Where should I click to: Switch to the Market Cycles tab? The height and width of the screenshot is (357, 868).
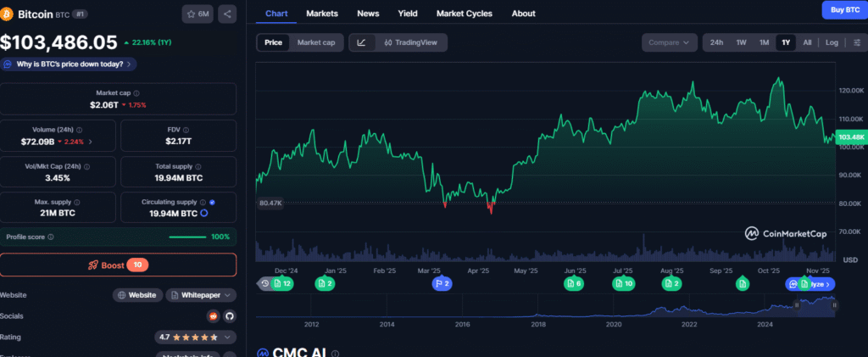coord(465,14)
